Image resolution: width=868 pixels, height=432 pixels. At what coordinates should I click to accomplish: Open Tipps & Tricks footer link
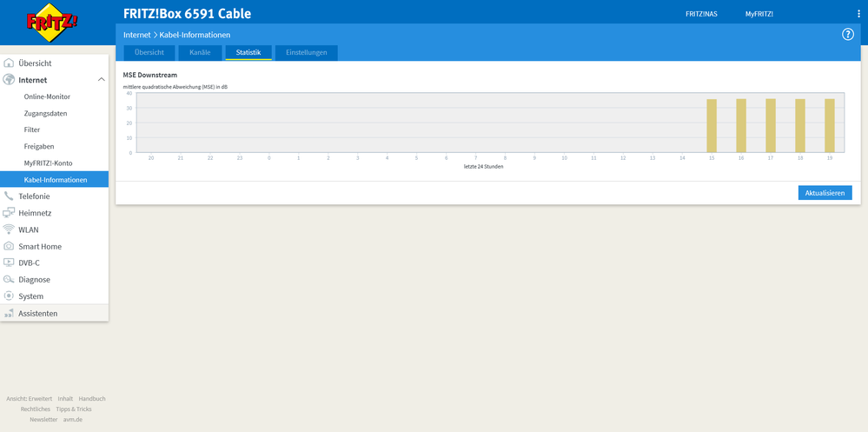(74, 409)
